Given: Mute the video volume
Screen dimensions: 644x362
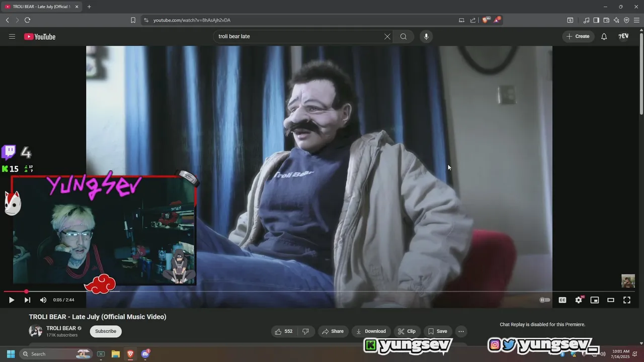Looking at the screenshot, I should point(43,300).
